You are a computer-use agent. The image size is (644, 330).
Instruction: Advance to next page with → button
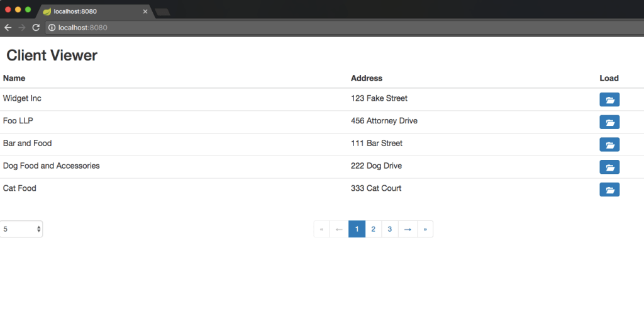point(408,229)
